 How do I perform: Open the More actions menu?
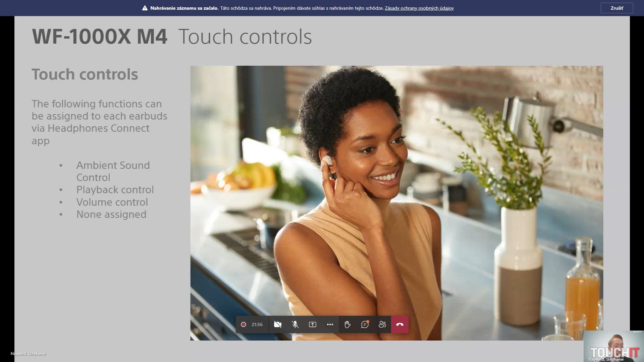[x=330, y=324]
